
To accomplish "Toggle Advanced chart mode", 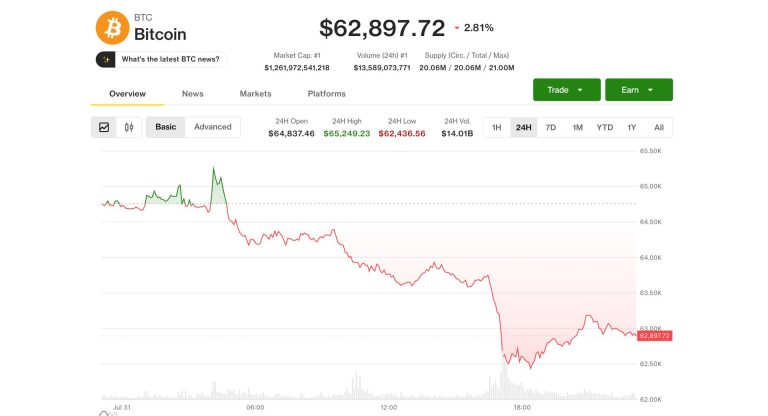I will (x=213, y=127).
